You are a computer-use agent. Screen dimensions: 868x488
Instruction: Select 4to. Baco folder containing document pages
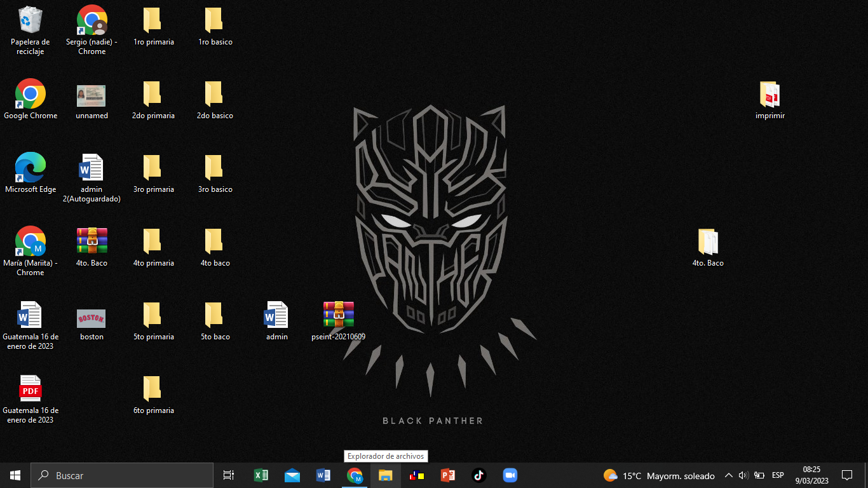pyautogui.click(x=708, y=247)
